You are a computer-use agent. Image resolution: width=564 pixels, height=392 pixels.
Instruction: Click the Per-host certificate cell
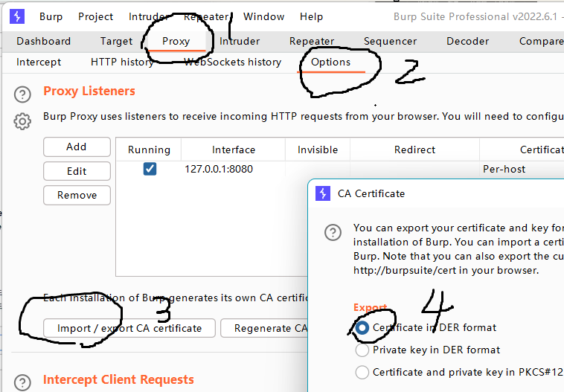point(504,169)
